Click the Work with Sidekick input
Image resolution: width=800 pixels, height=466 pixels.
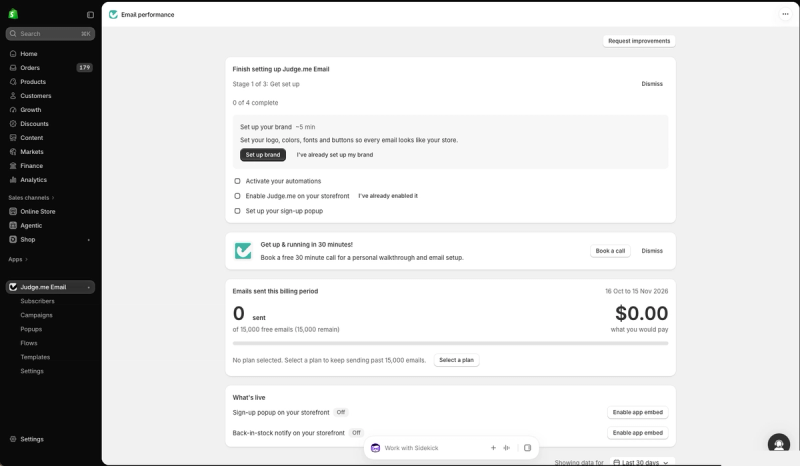point(411,448)
